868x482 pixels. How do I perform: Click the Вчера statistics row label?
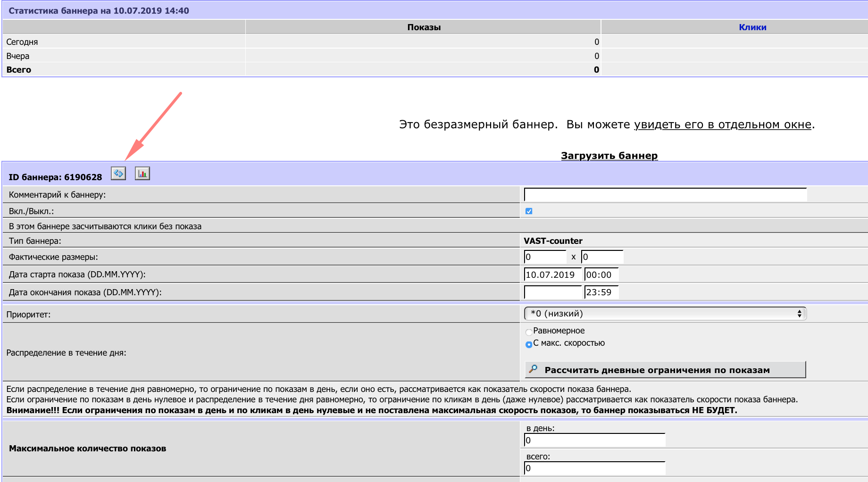18,56
